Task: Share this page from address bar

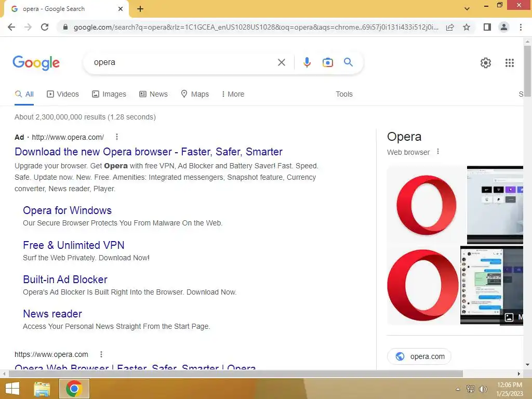Action: [450, 27]
